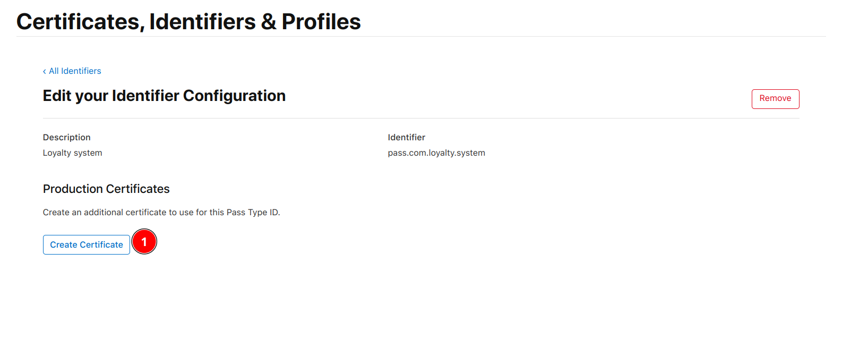868x355 pixels.
Task: Click the back chevron before All Identifiers
Action: [45, 71]
